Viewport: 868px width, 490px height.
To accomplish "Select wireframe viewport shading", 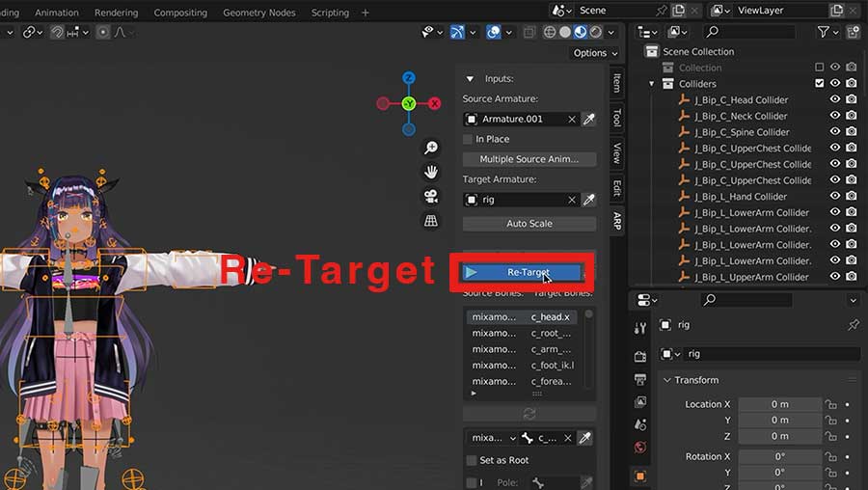I will point(550,32).
